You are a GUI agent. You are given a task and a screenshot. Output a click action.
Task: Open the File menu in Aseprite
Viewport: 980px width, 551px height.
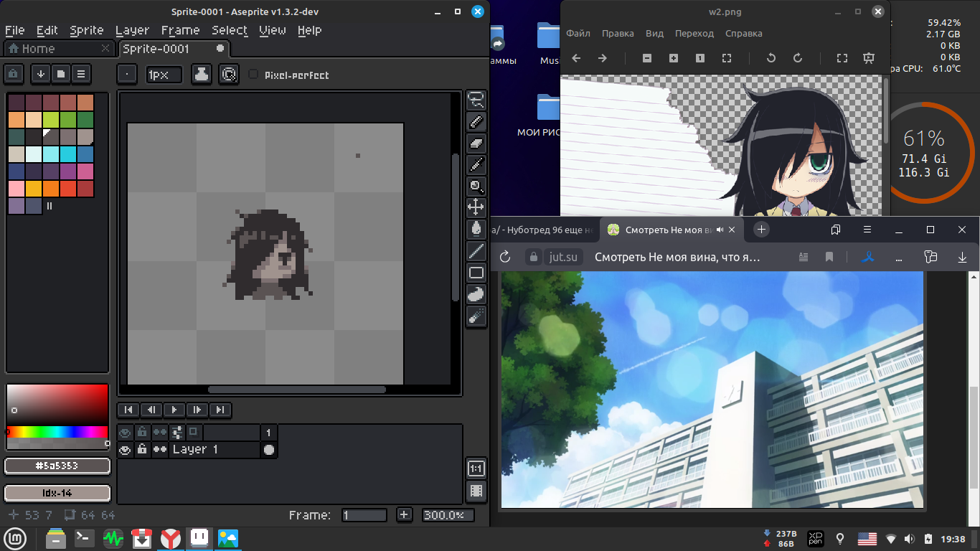tap(14, 30)
